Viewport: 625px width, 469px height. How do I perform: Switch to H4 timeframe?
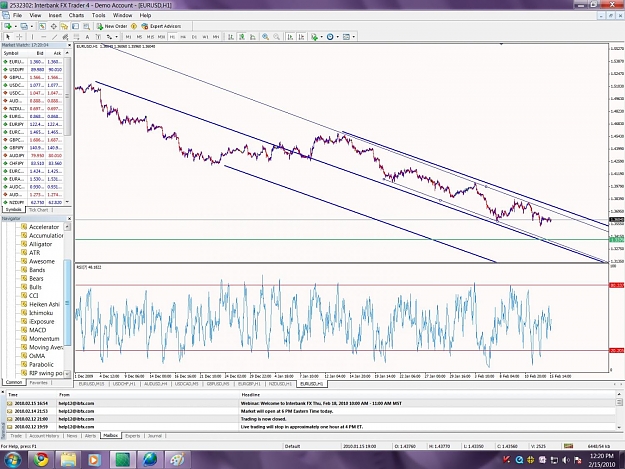pyautogui.click(x=183, y=37)
